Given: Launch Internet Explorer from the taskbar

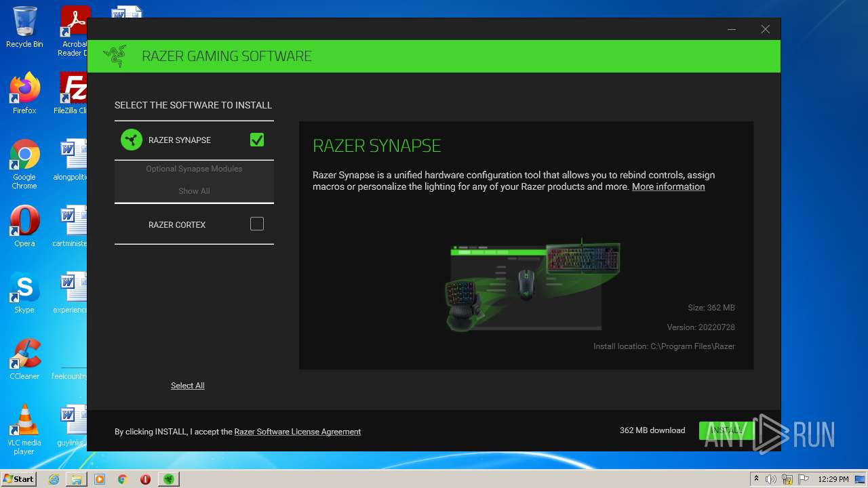Looking at the screenshot, I should pos(54,479).
